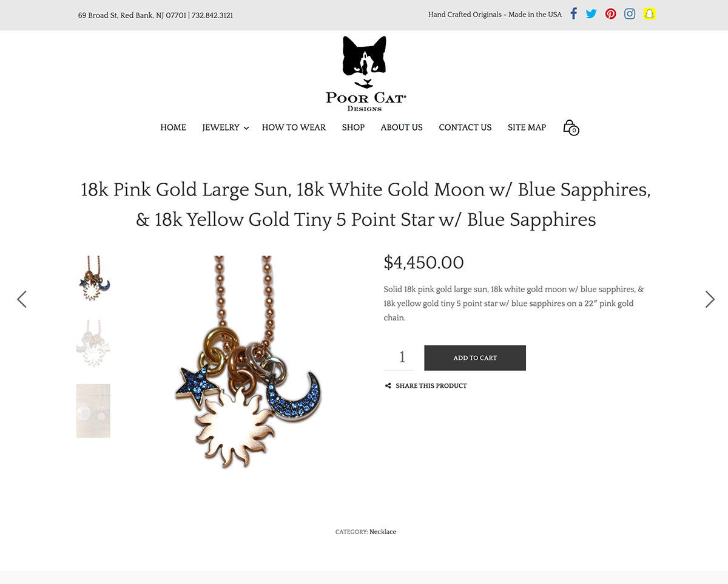Expand the Jewelry menu dropdown arrow
This screenshot has height=584, width=728.
click(246, 128)
